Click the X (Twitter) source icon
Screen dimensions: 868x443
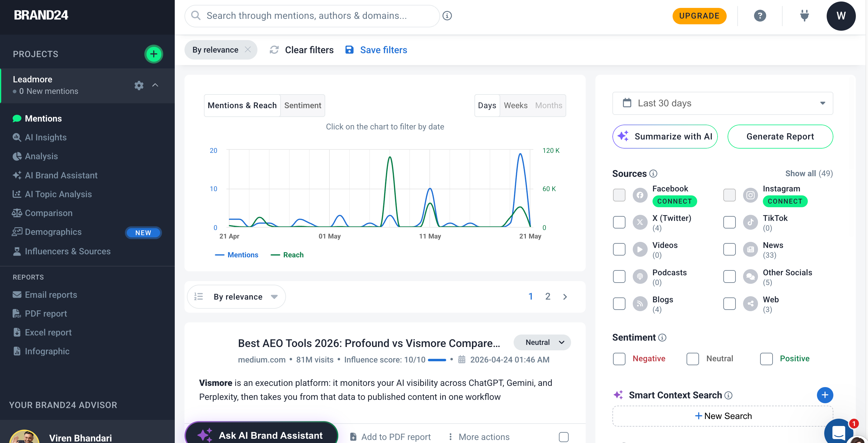(x=640, y=222)
